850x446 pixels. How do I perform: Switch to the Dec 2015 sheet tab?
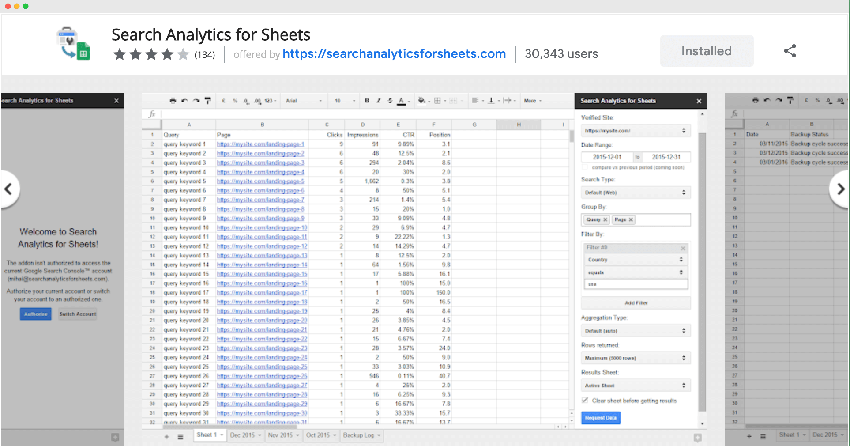244,437
